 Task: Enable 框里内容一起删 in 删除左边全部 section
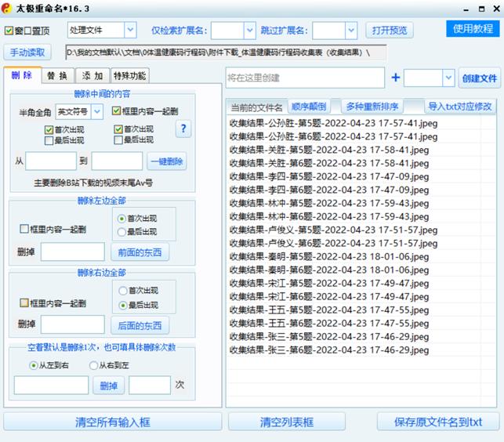point(24,229)
